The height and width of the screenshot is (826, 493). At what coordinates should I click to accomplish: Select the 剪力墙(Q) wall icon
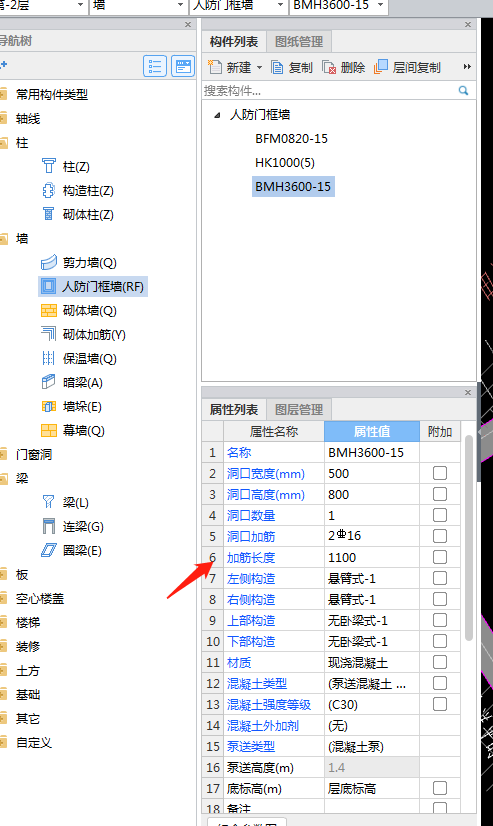(x=48, y=262)
